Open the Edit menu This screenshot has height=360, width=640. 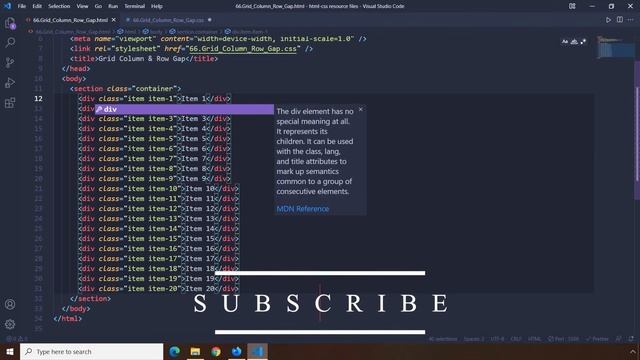(37, 6)
